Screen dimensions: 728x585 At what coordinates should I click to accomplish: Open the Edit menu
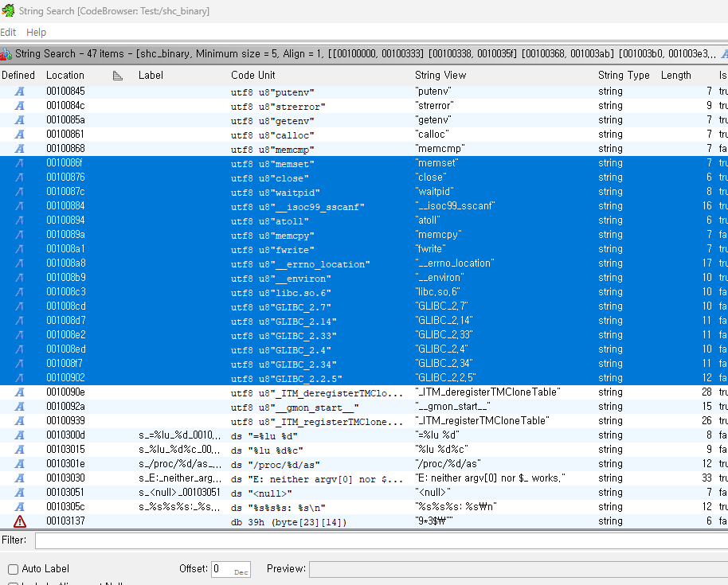click(x=8, y=33)
